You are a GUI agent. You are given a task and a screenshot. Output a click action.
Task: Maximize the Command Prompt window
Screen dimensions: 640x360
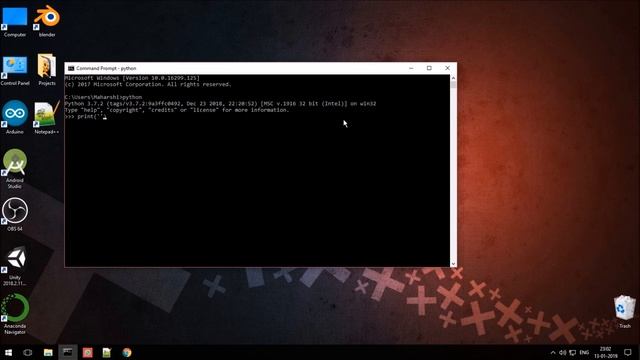click(x=429, y=68)
